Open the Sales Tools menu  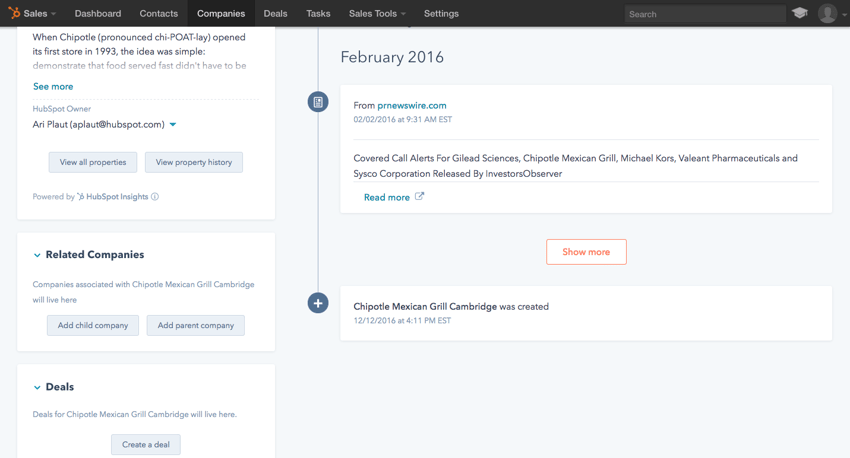tap(377, 14)
